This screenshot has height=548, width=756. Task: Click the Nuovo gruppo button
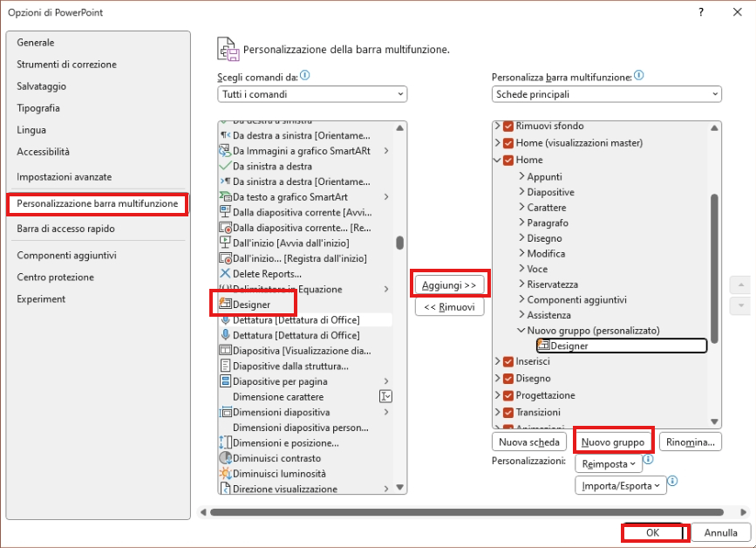point(612,442)
